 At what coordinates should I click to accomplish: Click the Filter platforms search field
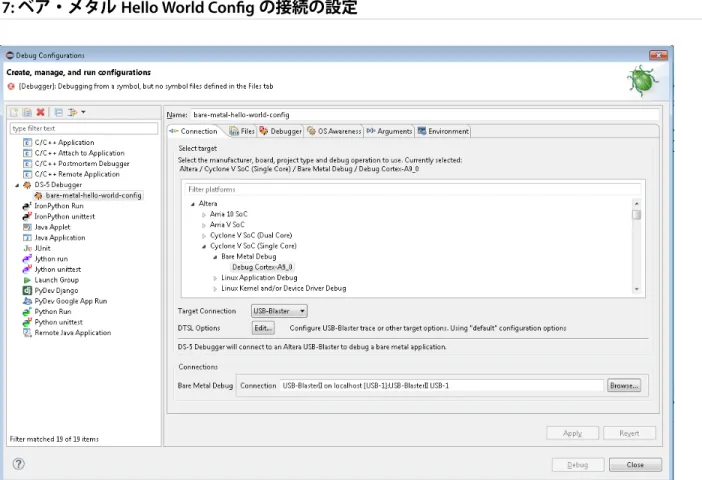tap(413, 189)
